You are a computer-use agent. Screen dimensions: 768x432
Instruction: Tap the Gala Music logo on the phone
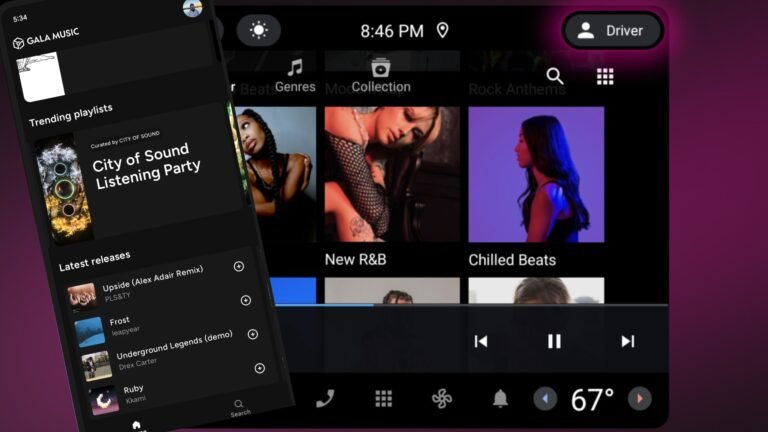click(46, 38)
